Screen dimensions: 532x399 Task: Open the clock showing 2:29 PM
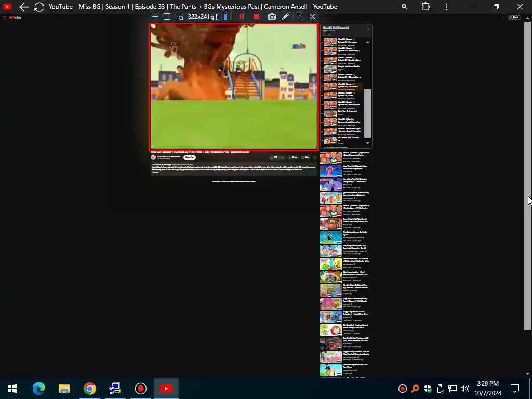coord(487,389)
